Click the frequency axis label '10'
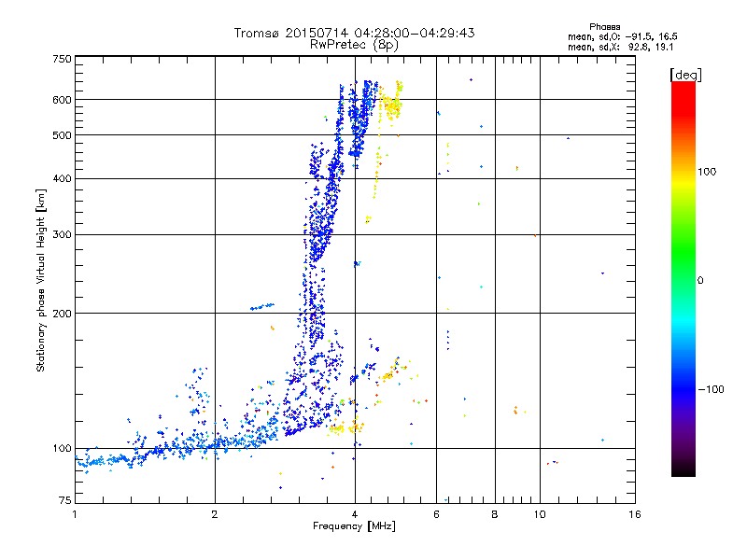 [540, 514]
